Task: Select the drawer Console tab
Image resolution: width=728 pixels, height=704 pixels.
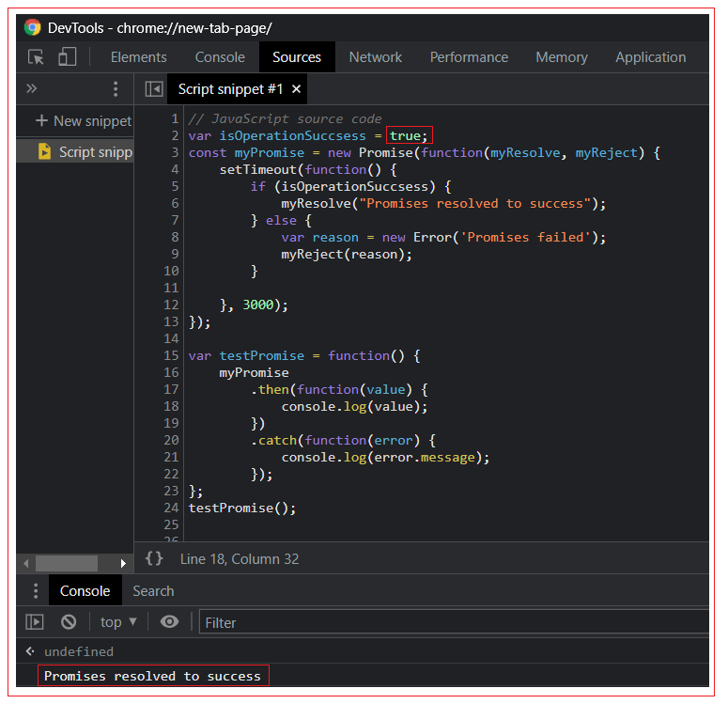Action: click(85, 590)
